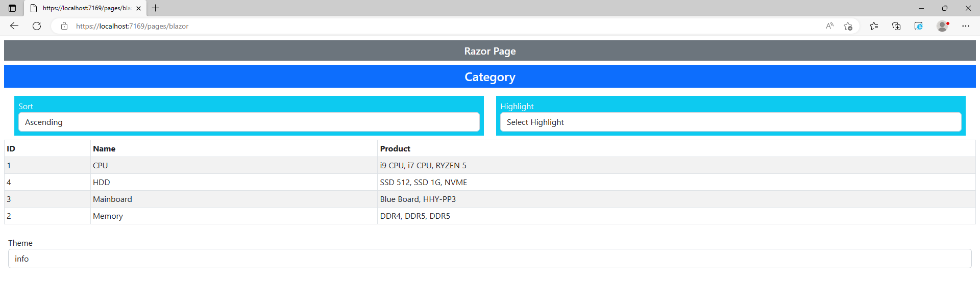980x283 pixels.
Task: Close the browser window
Action: pyautogui.click(x=968, y=8)
